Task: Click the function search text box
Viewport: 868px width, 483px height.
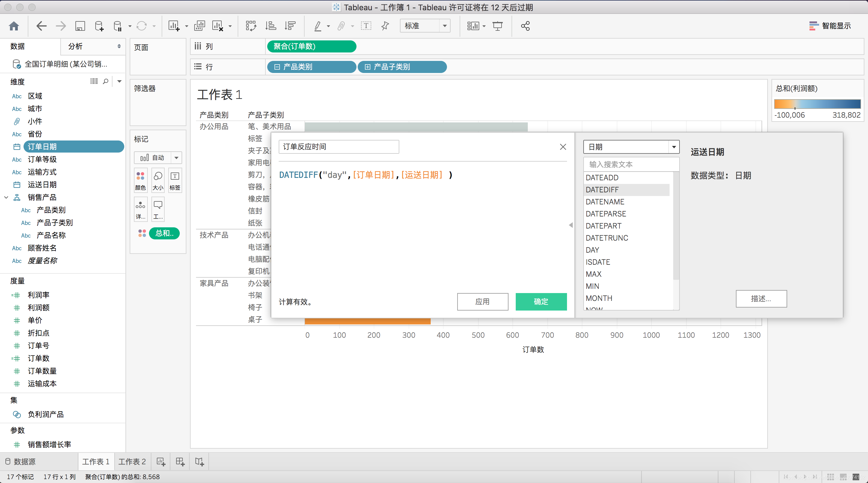Action: click(x=631, y=164)
